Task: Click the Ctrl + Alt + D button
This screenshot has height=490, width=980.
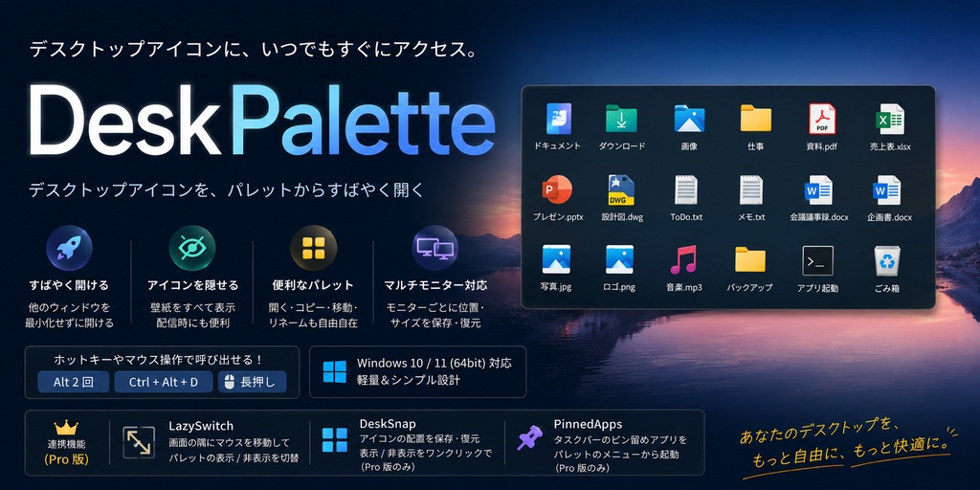Action: pos(164,382)
